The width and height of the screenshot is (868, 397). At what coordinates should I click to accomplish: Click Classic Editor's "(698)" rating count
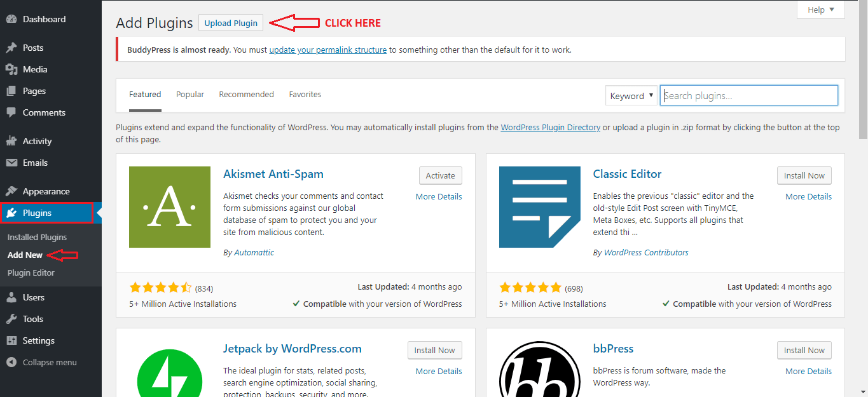coord(574,288)
